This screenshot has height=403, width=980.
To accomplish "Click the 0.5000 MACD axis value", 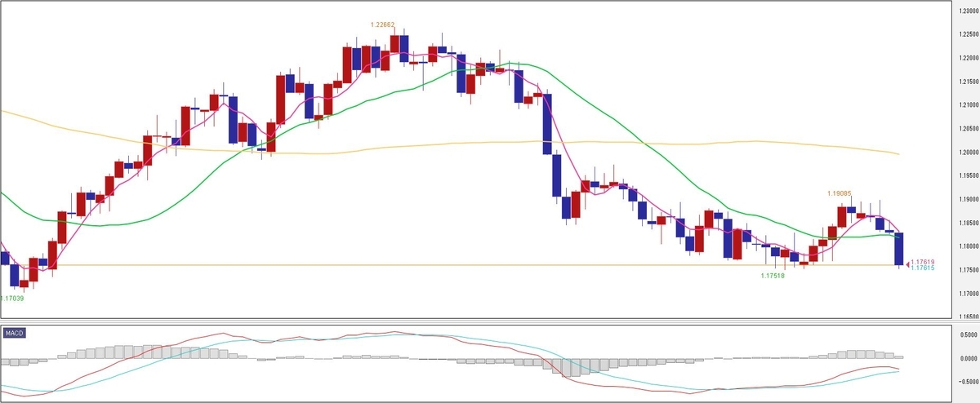I will 968,334.
